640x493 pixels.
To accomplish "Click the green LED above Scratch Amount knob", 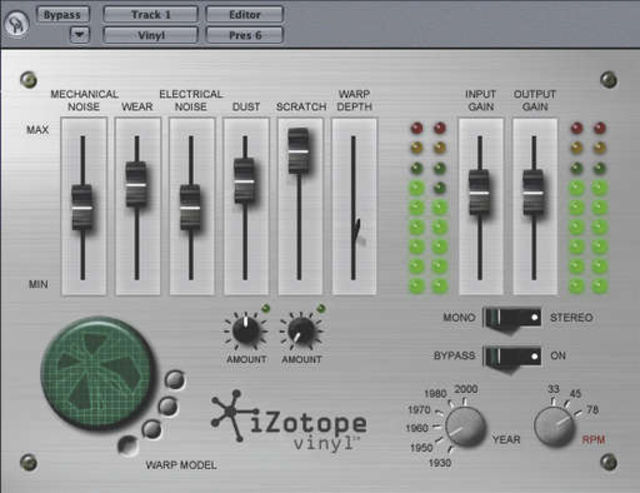I will (321, 308).
